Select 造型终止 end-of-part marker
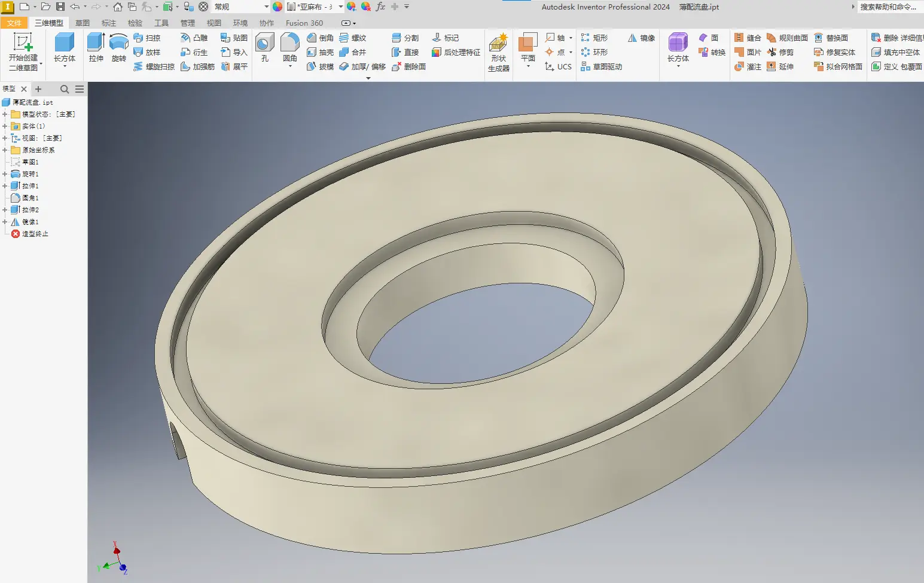 tap(29, 234)
